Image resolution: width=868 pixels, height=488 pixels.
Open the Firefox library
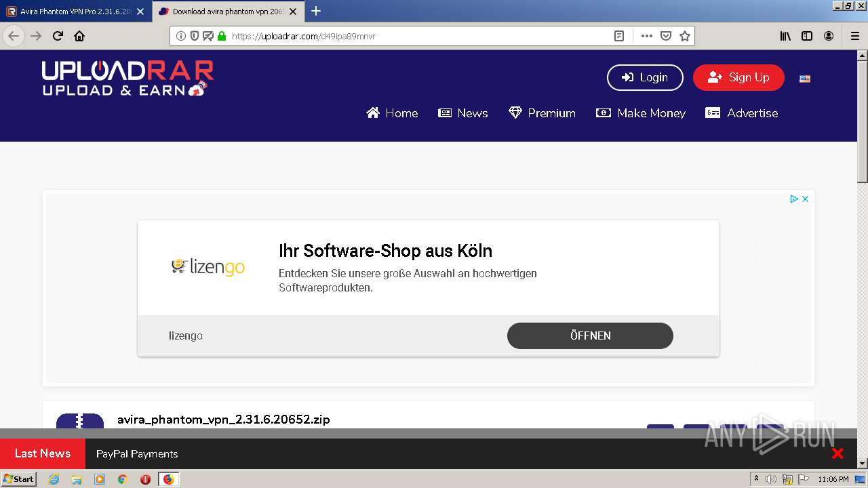(785, 36)
